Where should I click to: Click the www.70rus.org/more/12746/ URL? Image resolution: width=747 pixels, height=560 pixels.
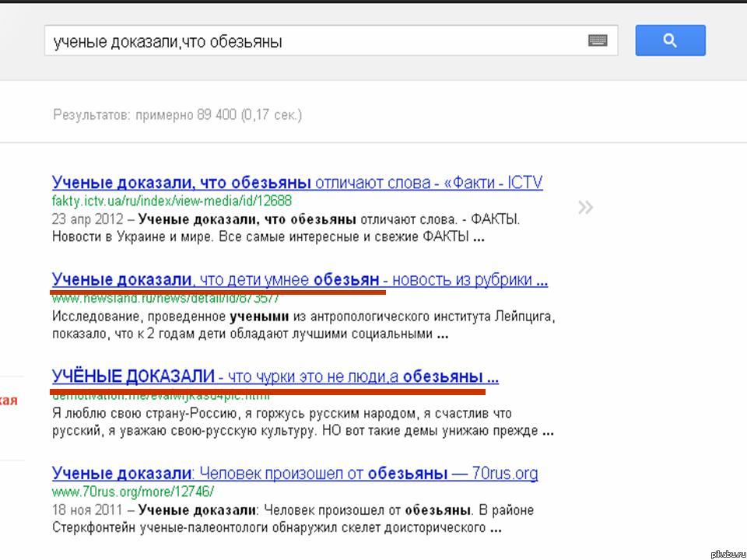[x=133, y=491]
